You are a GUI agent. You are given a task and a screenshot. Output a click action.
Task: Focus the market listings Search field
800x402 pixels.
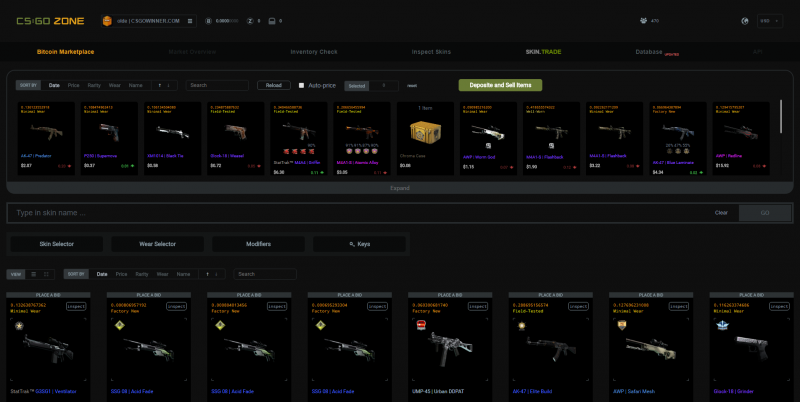point(265,274)
